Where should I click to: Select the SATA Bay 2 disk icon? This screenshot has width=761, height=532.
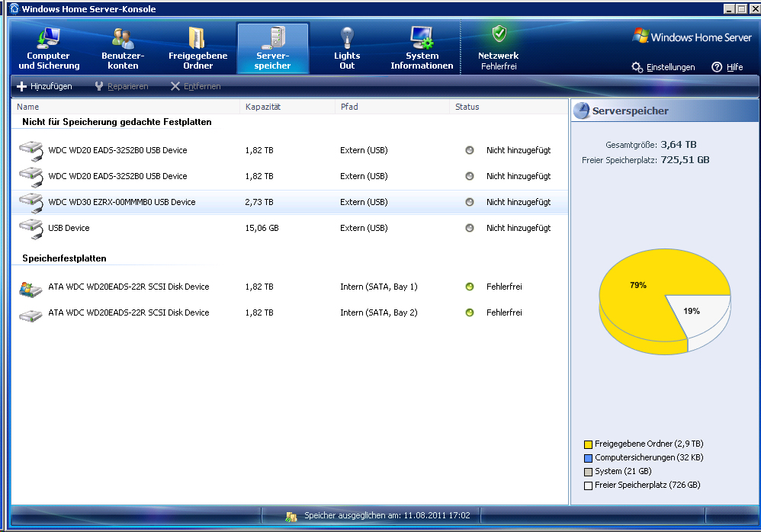pyautogui.click(x=31, y=313)
